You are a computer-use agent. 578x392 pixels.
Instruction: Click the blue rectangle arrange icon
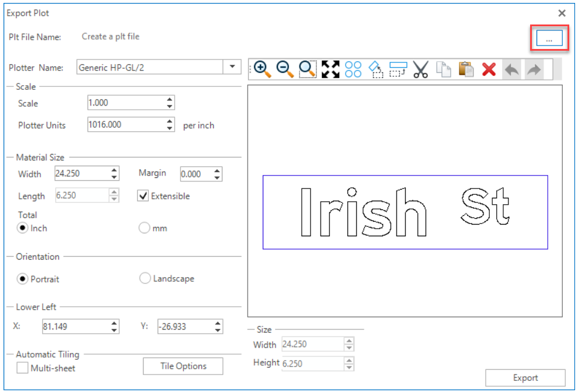398,69
